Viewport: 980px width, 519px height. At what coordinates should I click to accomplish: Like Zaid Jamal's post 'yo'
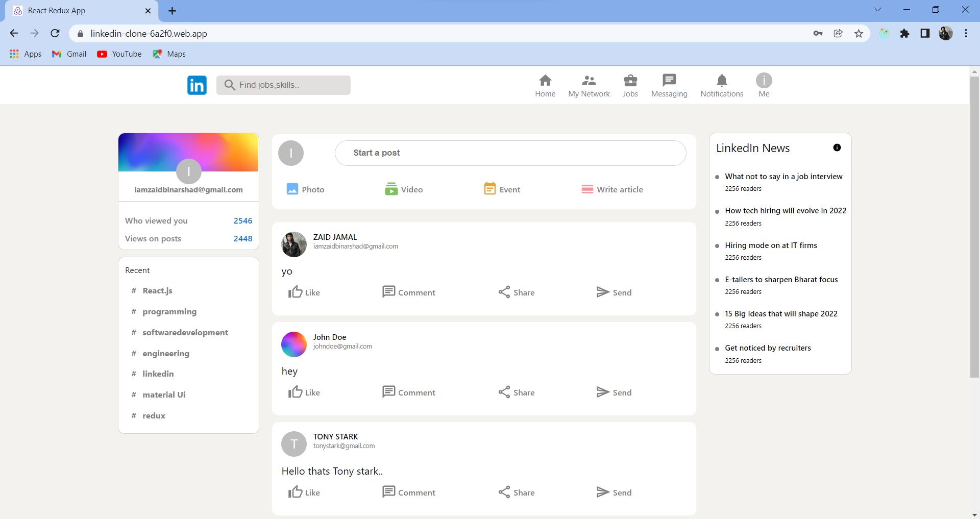(304, 292)
